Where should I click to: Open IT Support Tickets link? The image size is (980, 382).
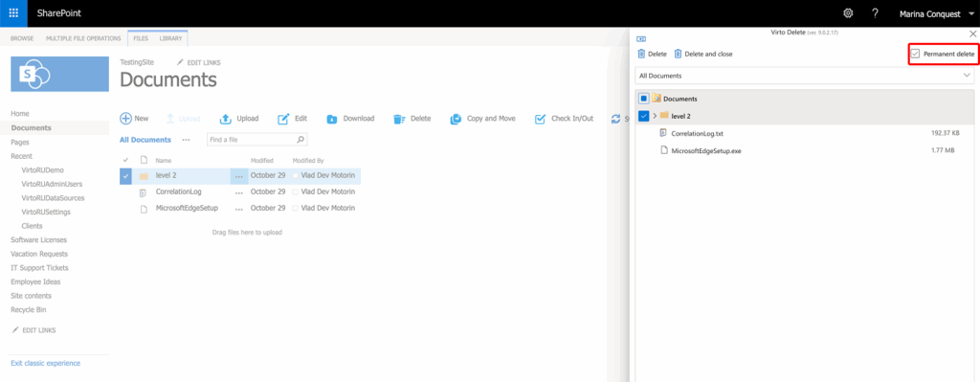click(x=39, y=267)
